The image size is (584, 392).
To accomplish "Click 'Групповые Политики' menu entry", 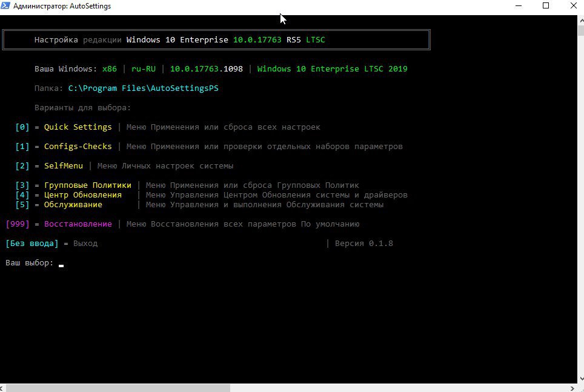I will click(87, 185).
